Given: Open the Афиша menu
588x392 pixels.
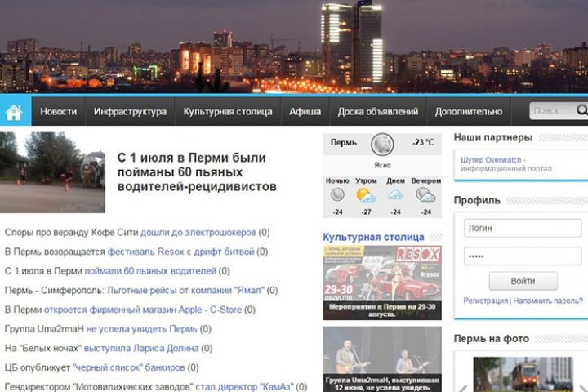Looking at the screenshot, I should coord(305,111).
